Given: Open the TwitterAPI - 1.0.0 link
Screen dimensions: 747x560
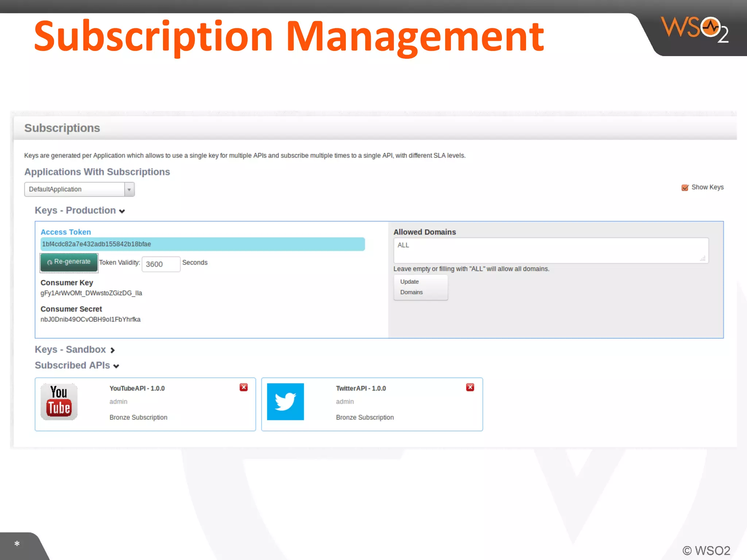Looking at the screenshot, I should [x=361, y=388].
